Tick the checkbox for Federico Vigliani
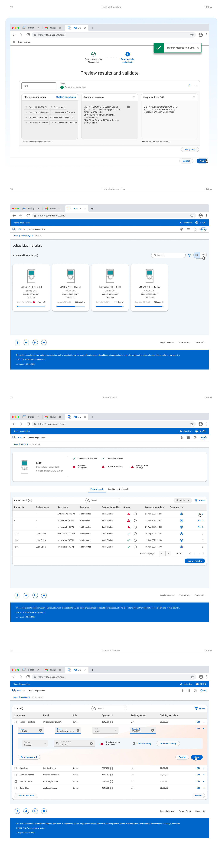The image size is (222, 868). pos(16,775)
